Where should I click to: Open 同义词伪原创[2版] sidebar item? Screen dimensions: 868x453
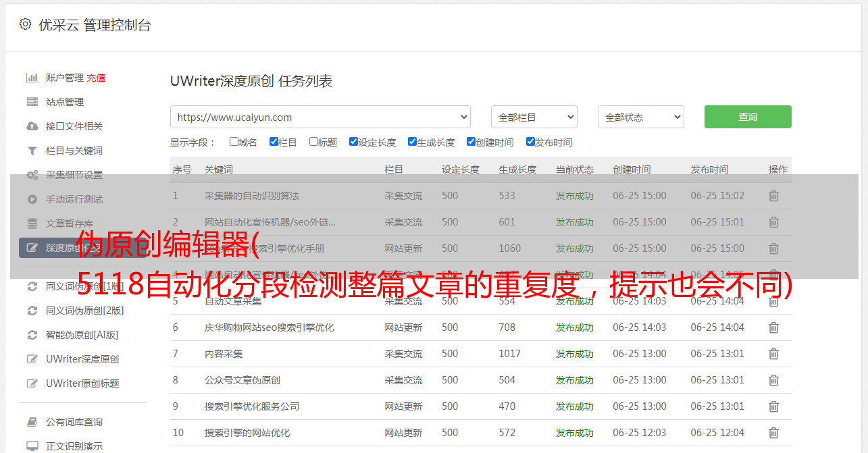(84, 311)
